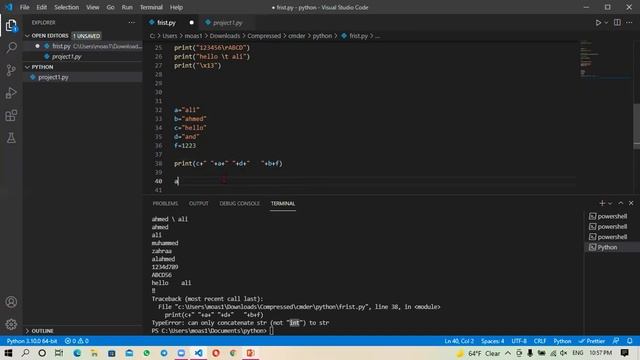Open Run and Debug view
640x360 pixels.
click(11, 93)
